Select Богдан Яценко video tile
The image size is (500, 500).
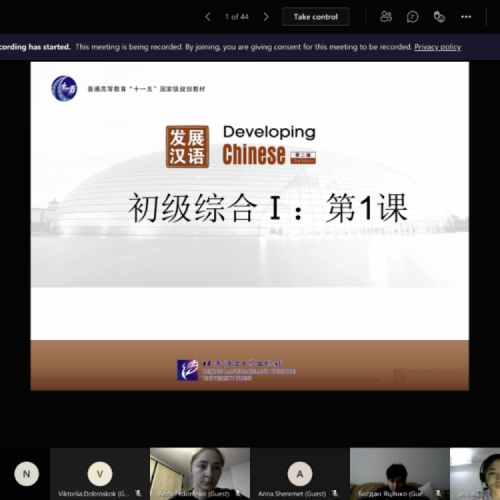pos(400,474)
